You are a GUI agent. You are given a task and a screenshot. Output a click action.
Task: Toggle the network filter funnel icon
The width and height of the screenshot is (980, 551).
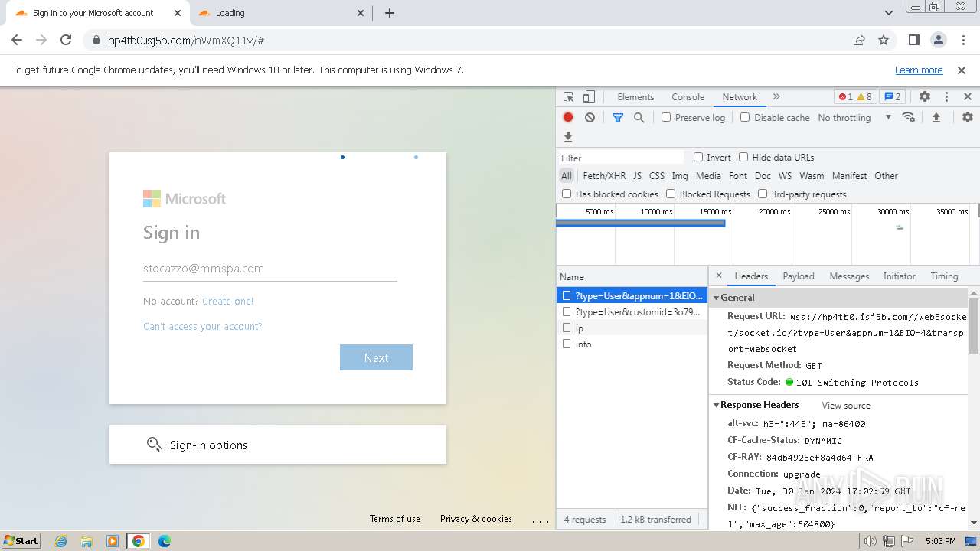point(618,117)
